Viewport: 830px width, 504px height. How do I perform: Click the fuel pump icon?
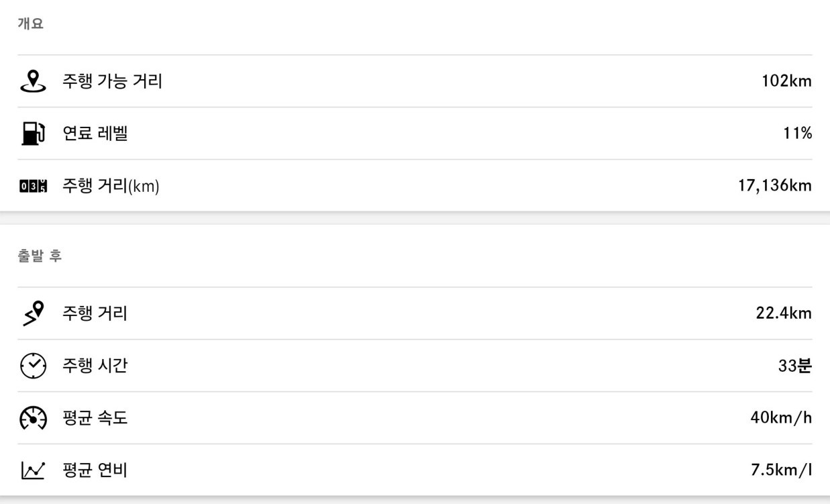point(33,134)
